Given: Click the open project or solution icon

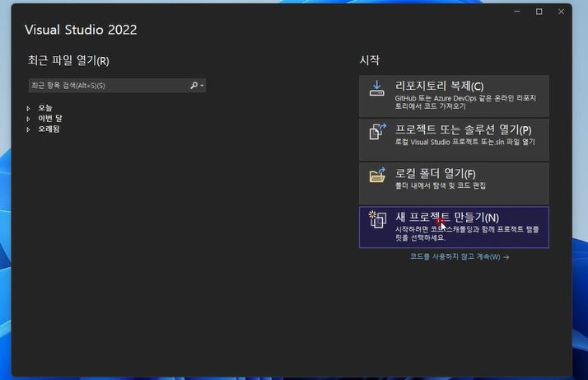Looking at the screenshot, I should coord(377,132).
